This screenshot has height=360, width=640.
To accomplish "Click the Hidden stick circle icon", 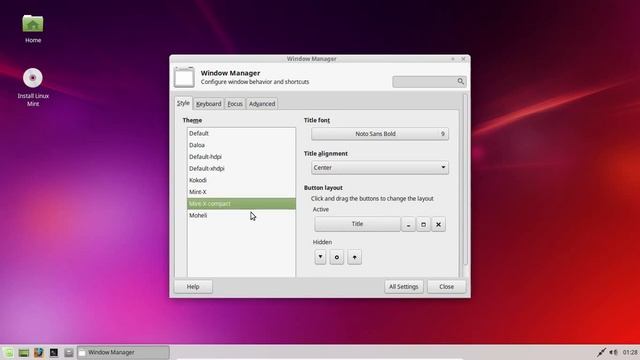I will coord(337,257).
